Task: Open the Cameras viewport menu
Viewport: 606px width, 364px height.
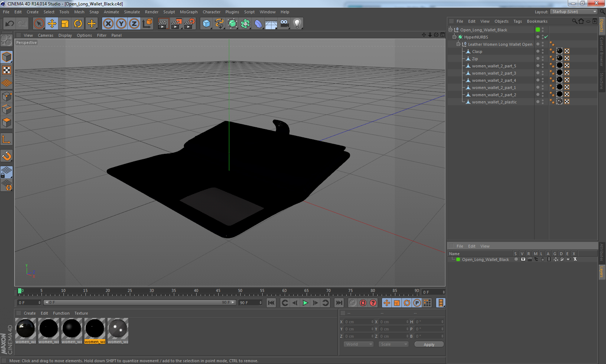Action: (45, 35)
